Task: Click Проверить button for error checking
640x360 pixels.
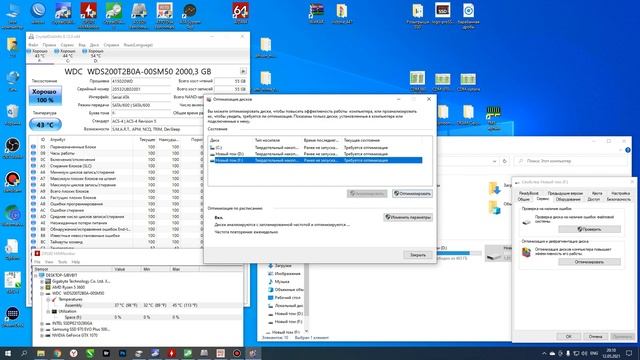Action: click(x=589, y=229)
